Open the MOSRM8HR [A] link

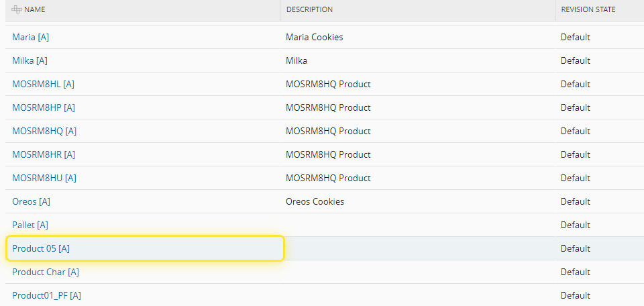click(44, 154)
